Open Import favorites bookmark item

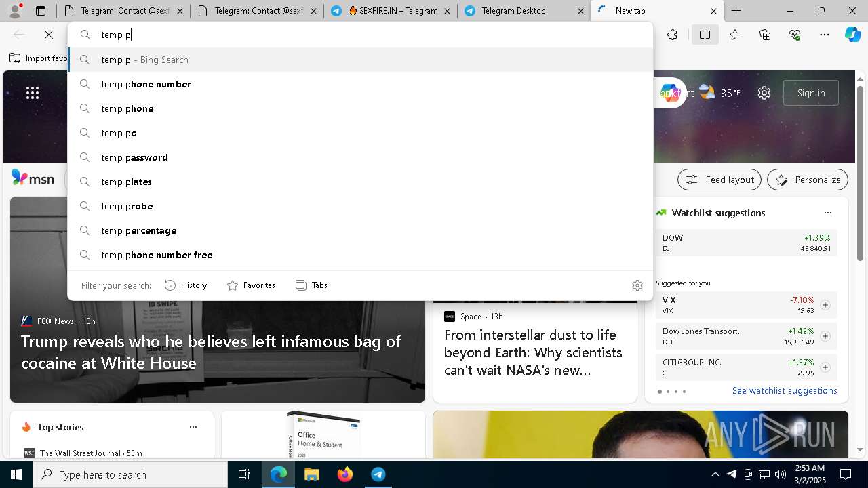39,58
